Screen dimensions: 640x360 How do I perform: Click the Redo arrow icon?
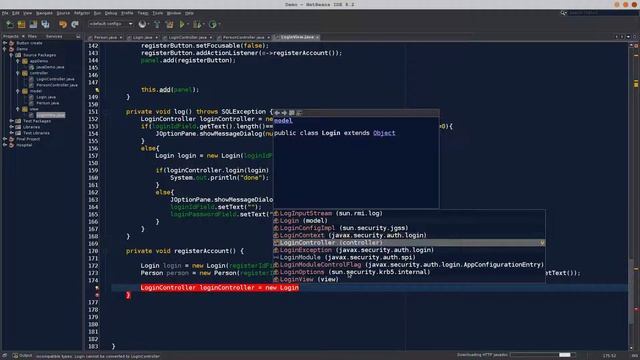pyautogui.click(x=75, y=24)
